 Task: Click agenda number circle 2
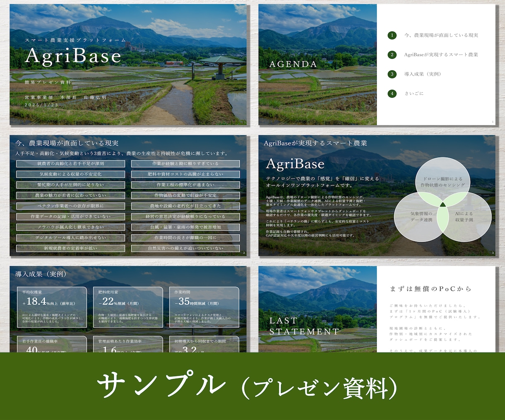(x=392, y=55)
